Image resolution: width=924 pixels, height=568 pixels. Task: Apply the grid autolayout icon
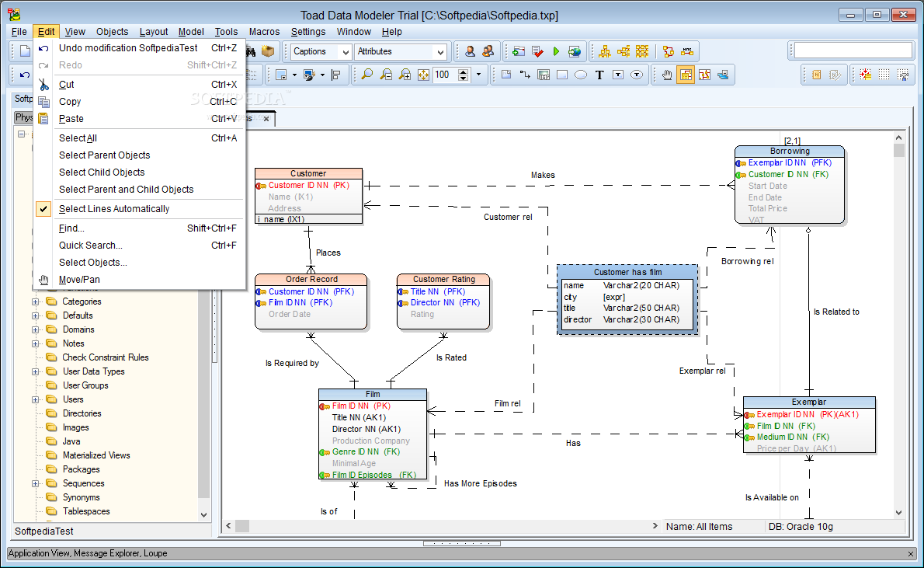pyautogui.click(x=641, y=51)
